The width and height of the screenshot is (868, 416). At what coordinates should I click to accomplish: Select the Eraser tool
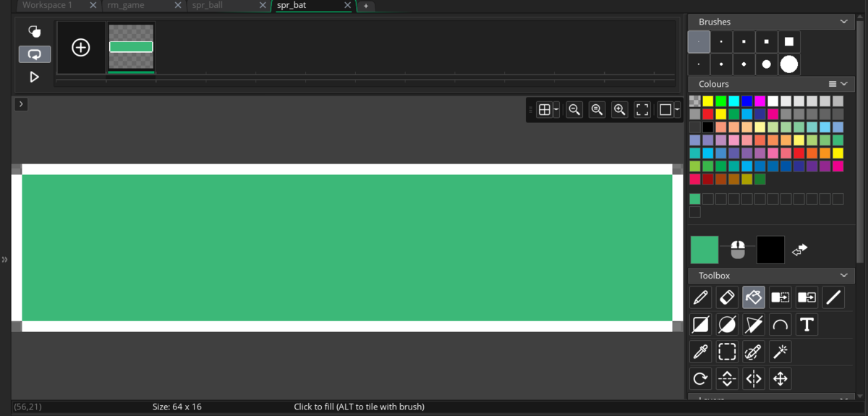[727, 297]
